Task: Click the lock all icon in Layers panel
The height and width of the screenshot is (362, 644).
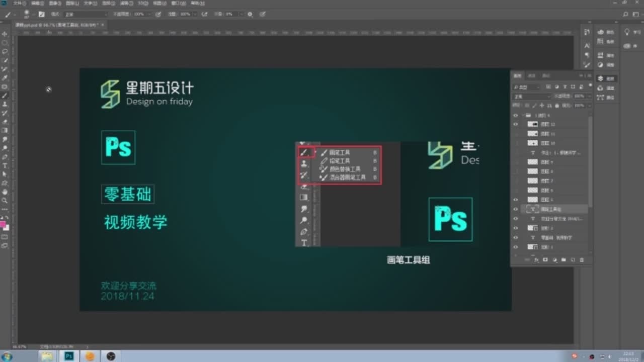Action: click(x=556, y=106)
